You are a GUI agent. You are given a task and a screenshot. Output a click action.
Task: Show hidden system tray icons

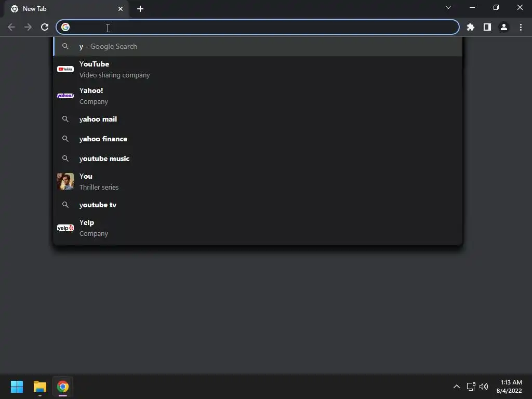point(457,387)
